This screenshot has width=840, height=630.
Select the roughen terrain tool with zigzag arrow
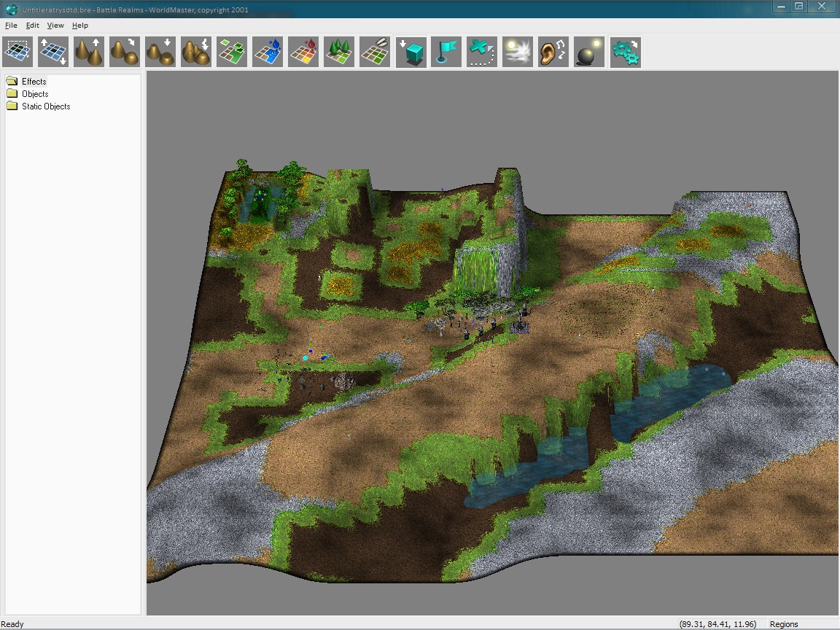(x=196, y=52)
